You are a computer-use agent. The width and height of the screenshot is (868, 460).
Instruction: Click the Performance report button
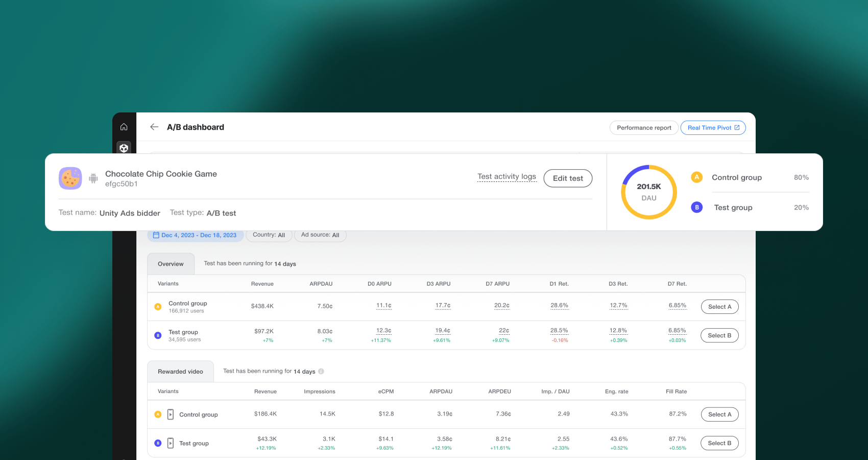[x=644, y=127]
